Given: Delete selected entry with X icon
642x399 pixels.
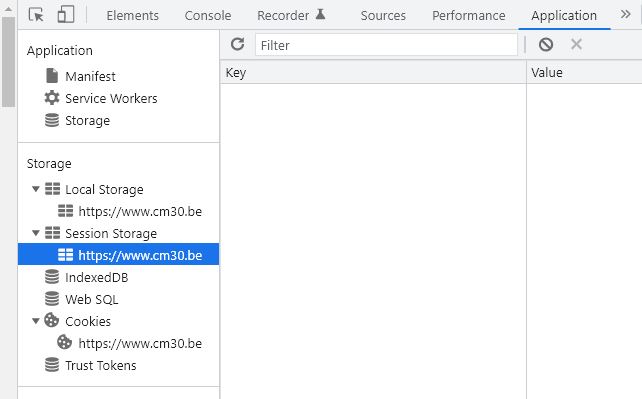Looking at the screenshot, I should [x=576, y=44].
